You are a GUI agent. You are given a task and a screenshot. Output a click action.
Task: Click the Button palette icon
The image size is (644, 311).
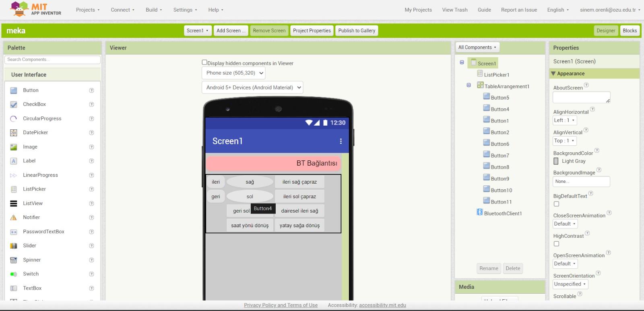[14, 90]
